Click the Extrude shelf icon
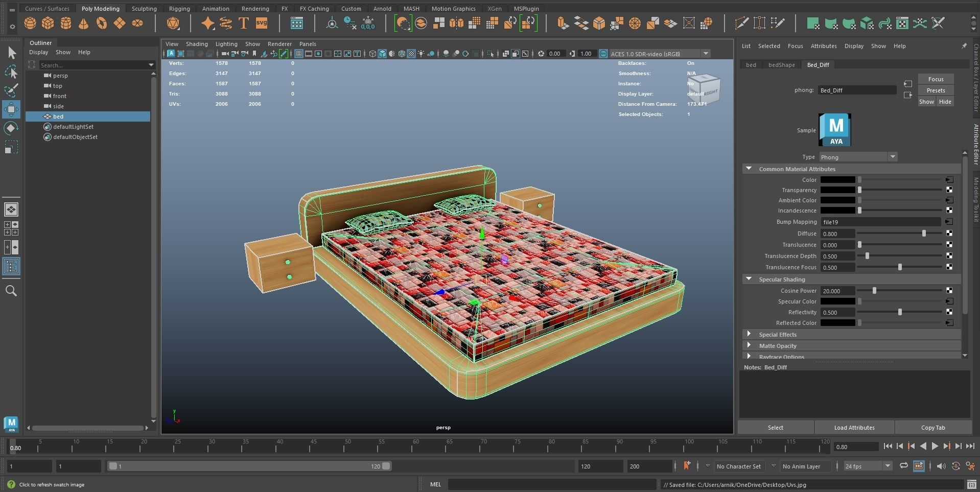Image resolution: width=980 pixels, height=492 pixels. point(563,24)
